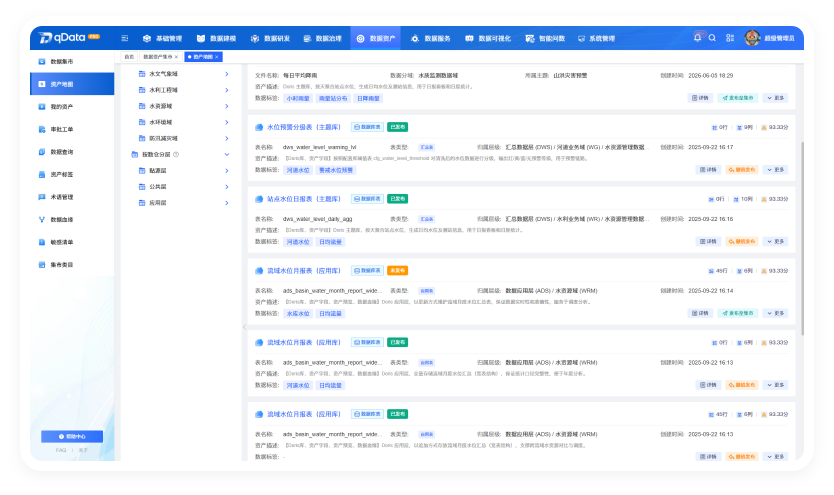Open 数据查询 in the left sidebar
This screenshot has height=495, width=834.
pyautogui.click(x=72, y=152)
